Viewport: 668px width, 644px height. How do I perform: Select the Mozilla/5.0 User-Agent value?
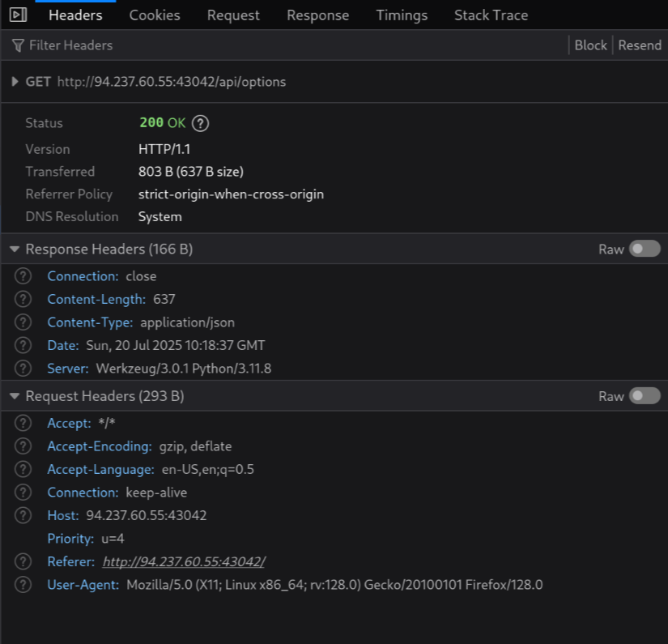pos(334,585)
